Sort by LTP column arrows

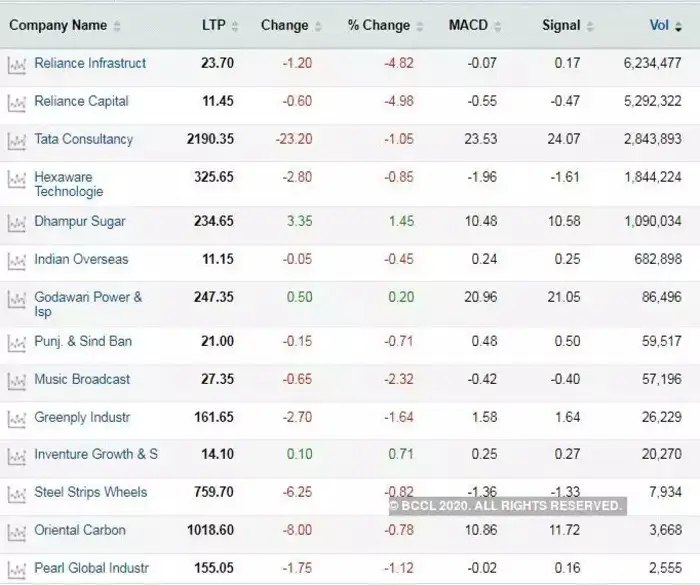click(235, 26)
